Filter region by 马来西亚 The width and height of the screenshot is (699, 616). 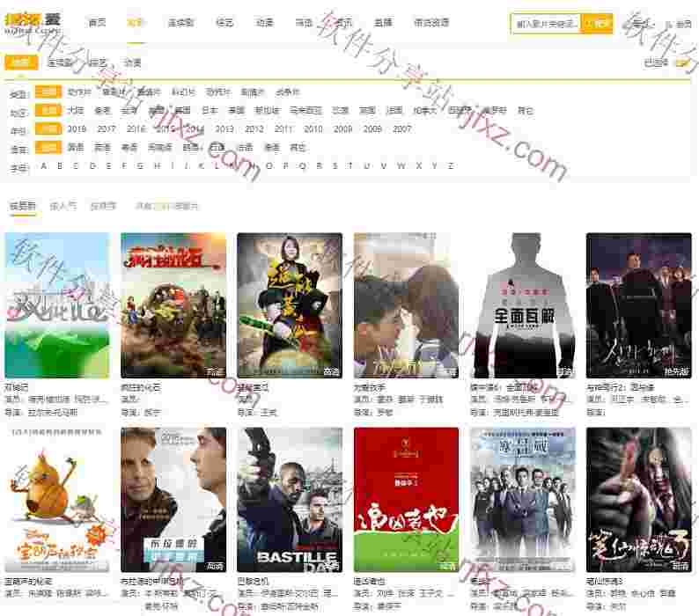305,111
